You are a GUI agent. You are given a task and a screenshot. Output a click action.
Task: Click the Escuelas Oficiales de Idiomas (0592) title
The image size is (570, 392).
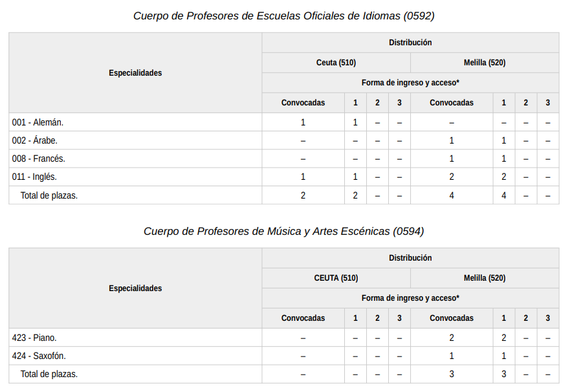(284, 16)
